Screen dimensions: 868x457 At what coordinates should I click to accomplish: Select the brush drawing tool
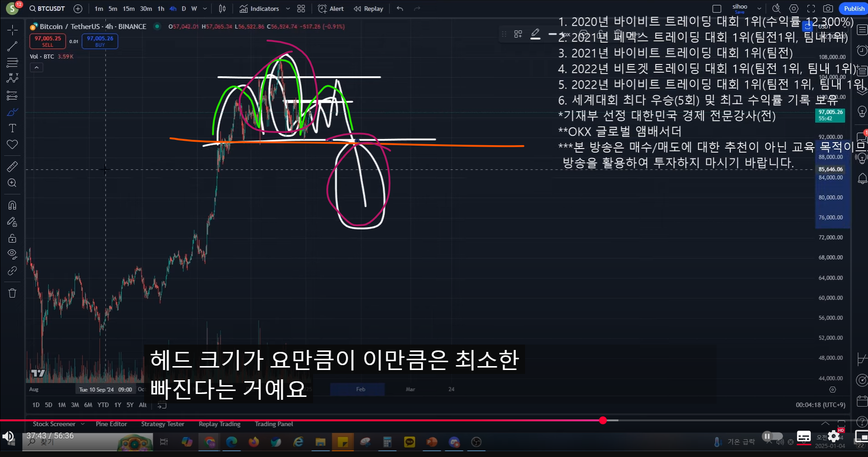coord(12,112)
